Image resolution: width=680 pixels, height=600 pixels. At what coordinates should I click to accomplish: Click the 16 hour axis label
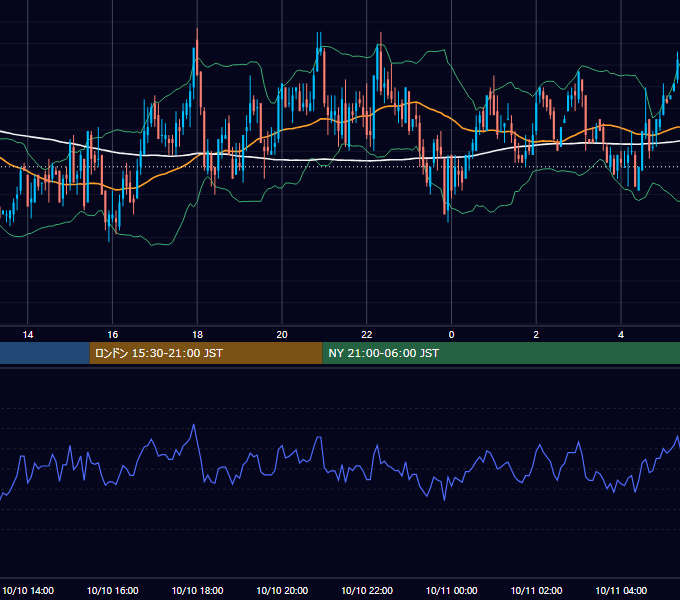click(112, 335)
